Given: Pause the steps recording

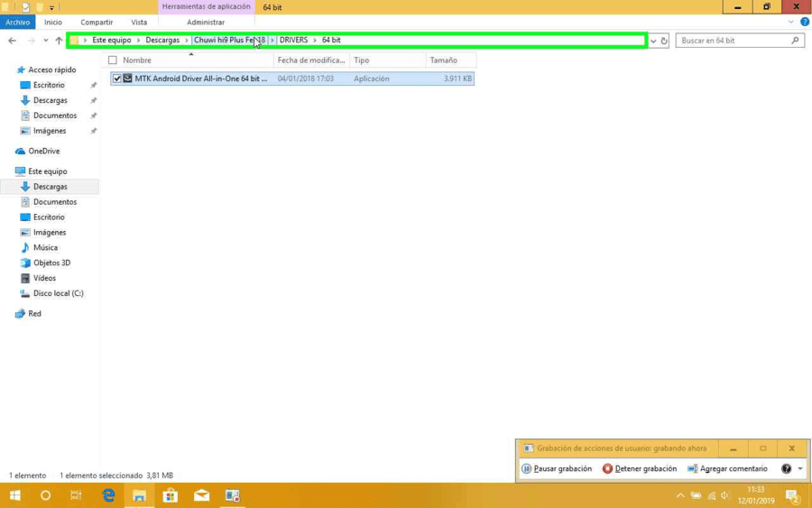Looking at the screenshot, I should 557,468.
